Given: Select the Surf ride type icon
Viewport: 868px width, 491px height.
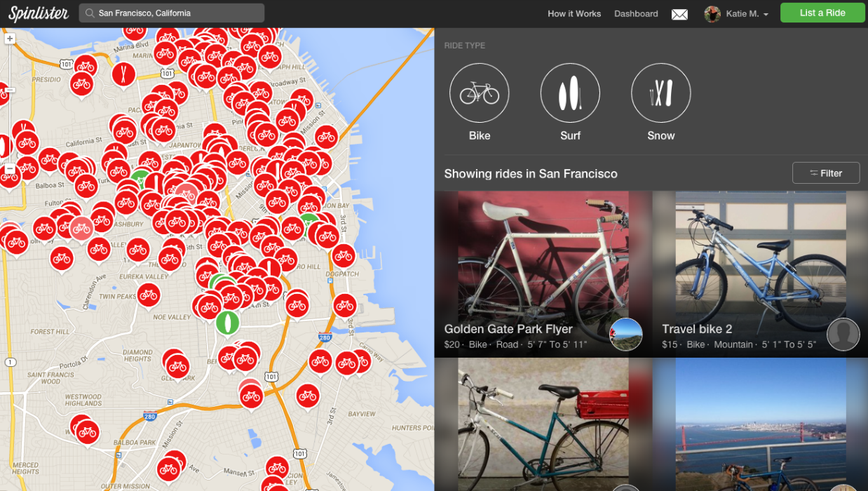Looking at the screenshot, I should [570, 93].
